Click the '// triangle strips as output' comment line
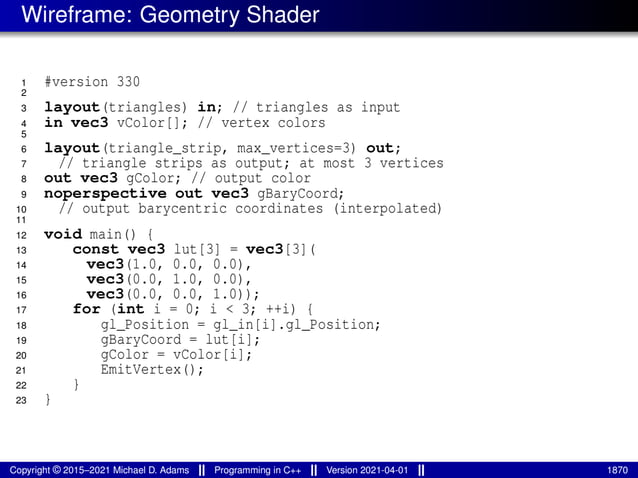Image resolution: width=638 pixels, height=478 pixels. point(251,163)
